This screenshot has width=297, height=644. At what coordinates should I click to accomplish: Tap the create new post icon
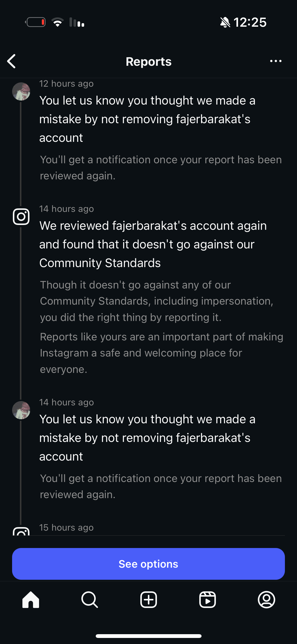tap(148, 600)
